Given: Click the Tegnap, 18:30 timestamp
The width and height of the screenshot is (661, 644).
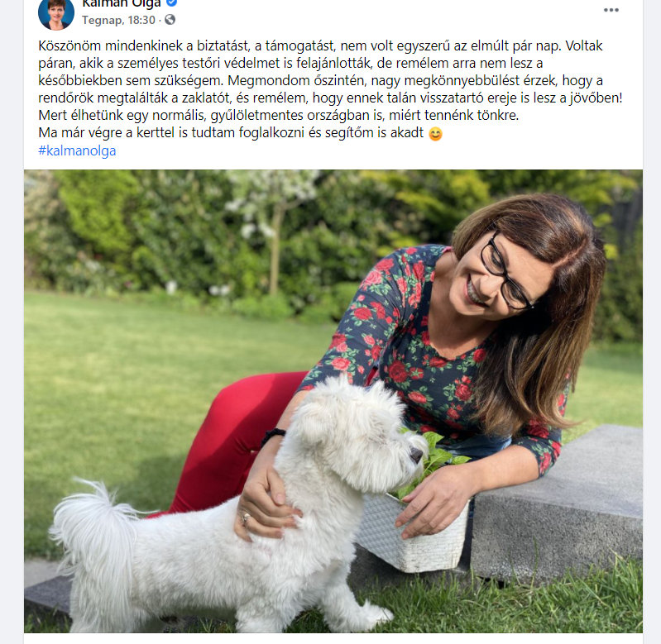Looking at the screenshot, I should click(x=118, y=20).
